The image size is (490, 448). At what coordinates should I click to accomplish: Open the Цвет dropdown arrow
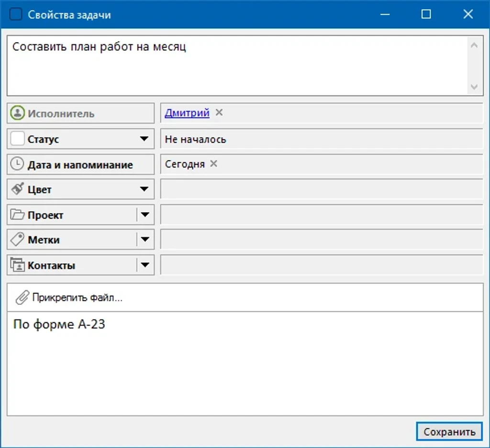coord(144,189)
